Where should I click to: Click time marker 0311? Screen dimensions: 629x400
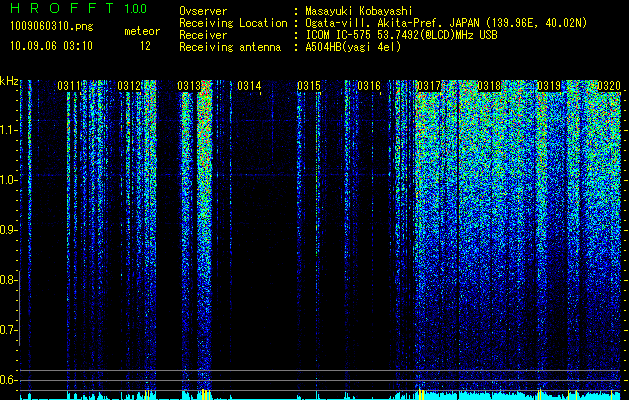69,86
